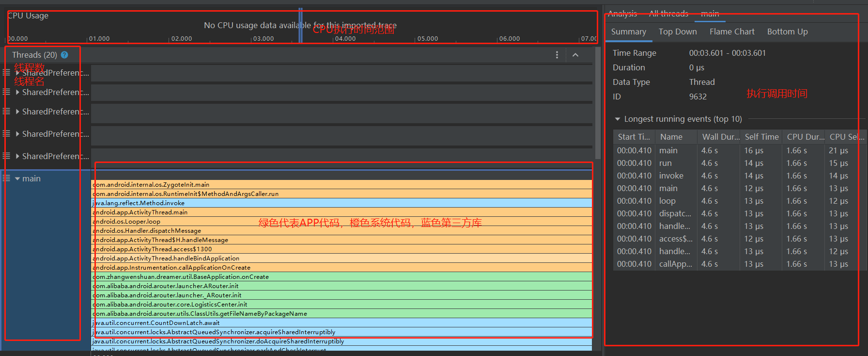This screenshot has height=356, width=868.
Task: Sort by CPU Sel... column header
Action: pyautogui.click(x=846, y=137)
